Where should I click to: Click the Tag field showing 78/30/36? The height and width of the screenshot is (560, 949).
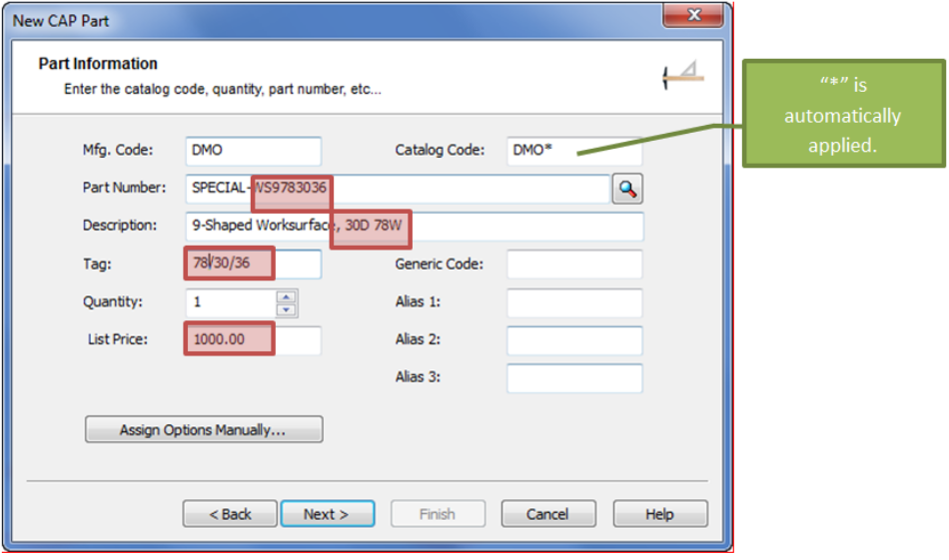(254, 264)
